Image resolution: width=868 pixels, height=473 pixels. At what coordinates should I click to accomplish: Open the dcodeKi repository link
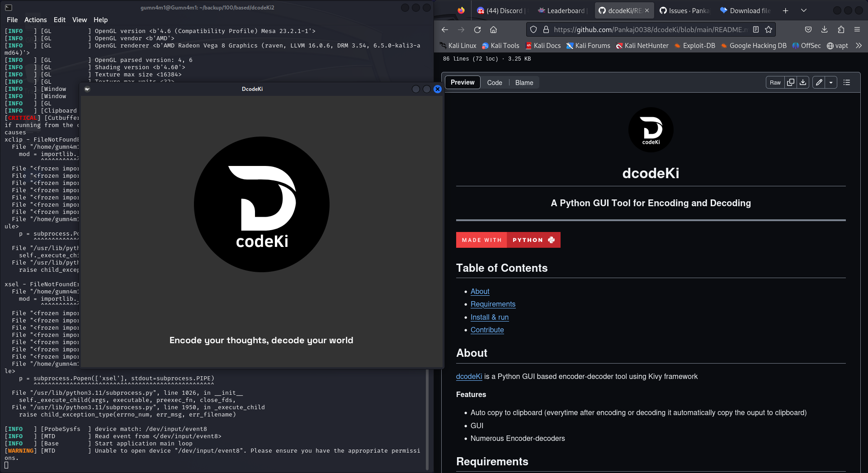pos(469,377)
